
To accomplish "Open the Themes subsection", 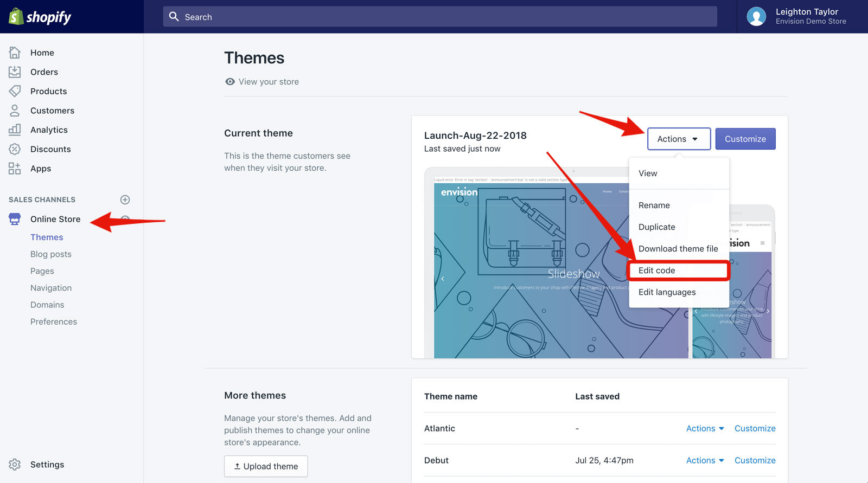I will pos(47,237).
